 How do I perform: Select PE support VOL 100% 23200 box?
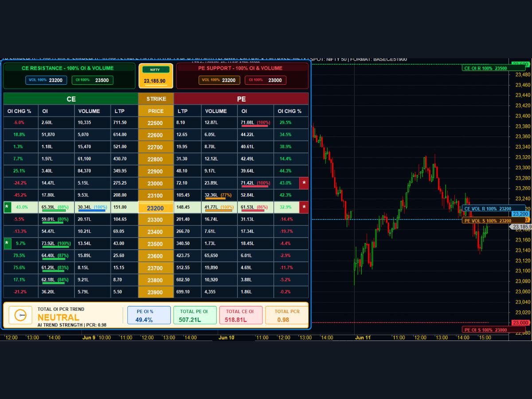pos(219,80)
